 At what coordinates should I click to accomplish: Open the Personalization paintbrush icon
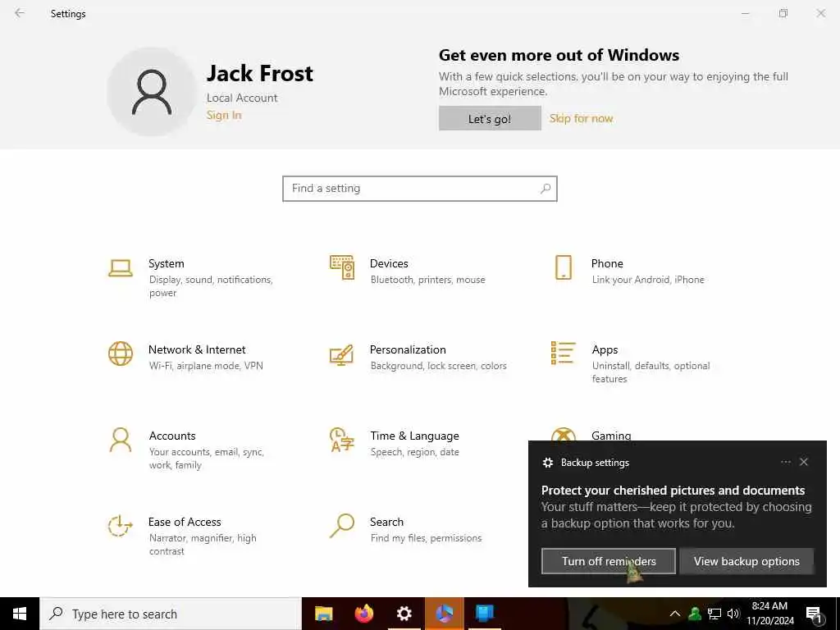[x=342, y=354]
